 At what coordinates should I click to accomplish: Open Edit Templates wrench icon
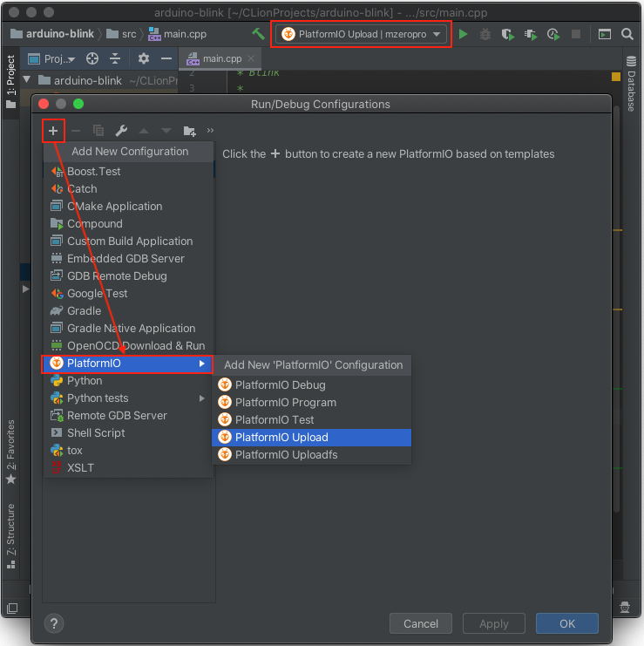(x=121, y=131)
